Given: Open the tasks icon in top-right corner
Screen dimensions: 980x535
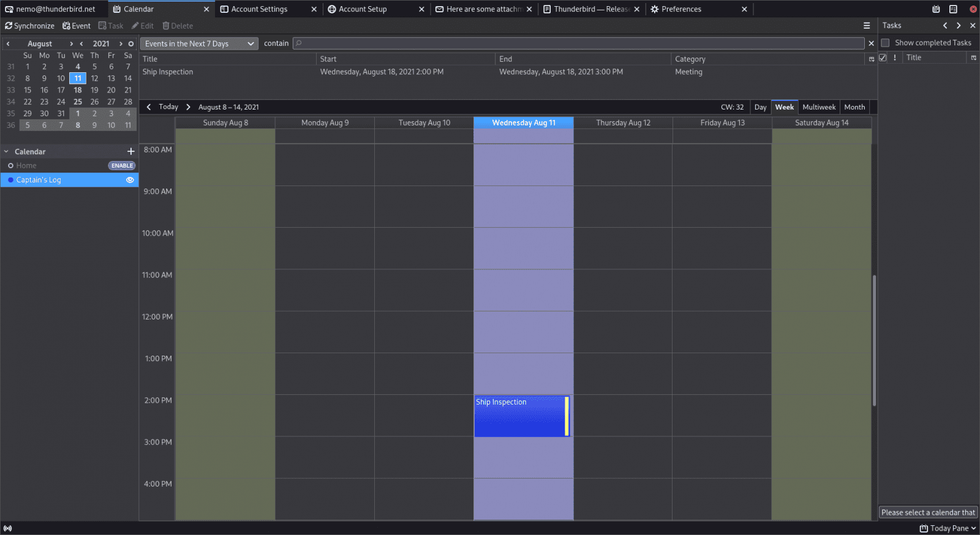Looking at the screenshot, I should click(953, 9).
